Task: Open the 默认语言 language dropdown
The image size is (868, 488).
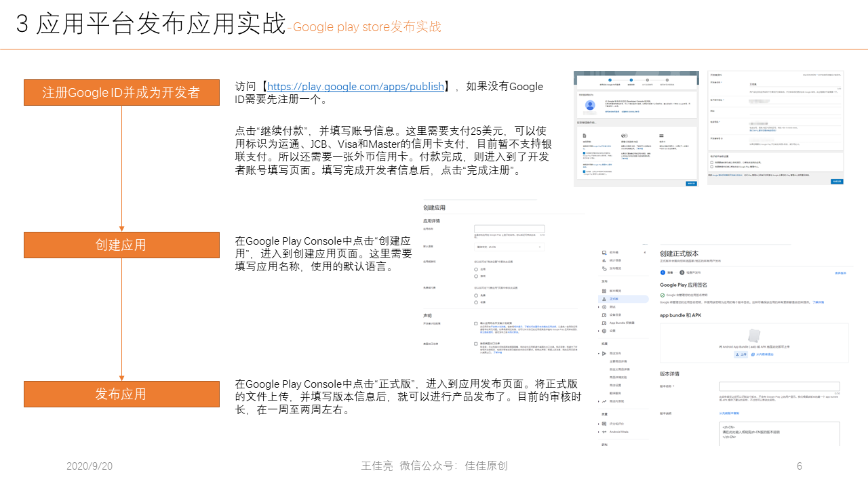Action: tap(509, 247)
